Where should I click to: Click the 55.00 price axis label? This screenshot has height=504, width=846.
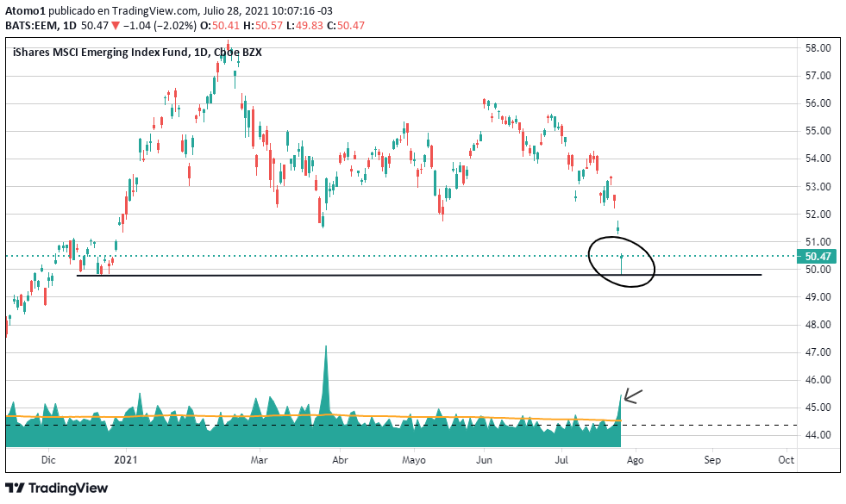pyautogui.click(x=818, y=131)
